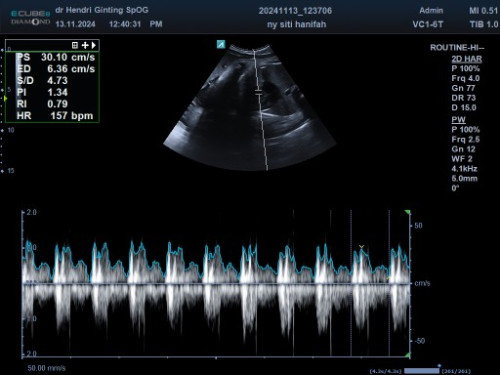Select the PW parameter heading
Screen dimensions: 500x375
tap(458, 120)
